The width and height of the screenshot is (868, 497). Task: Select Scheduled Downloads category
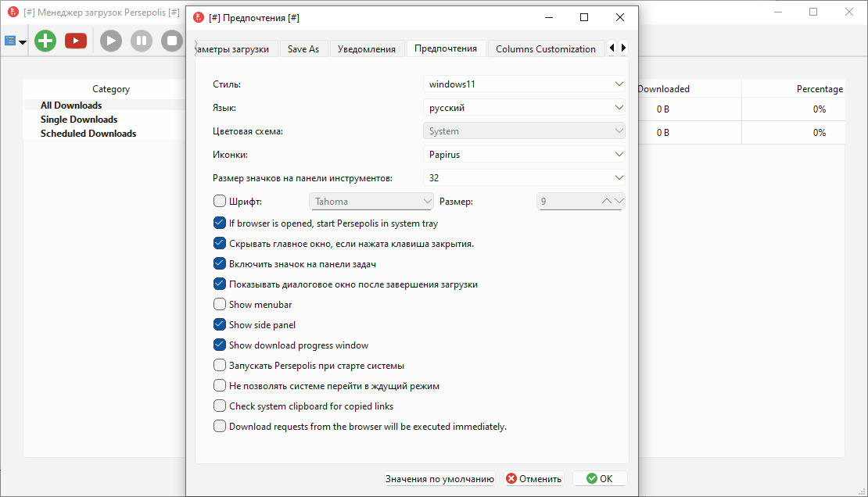(x=88, y=134)
